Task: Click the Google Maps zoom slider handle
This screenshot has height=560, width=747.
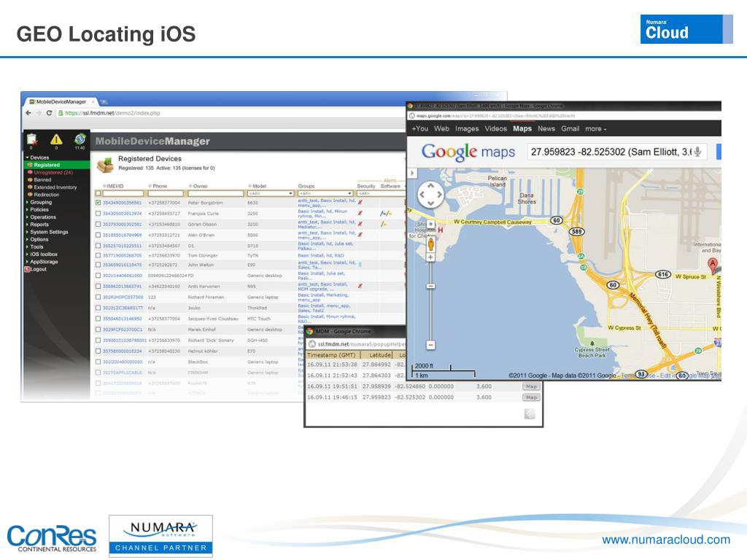Action: click(x=430, y=286)
